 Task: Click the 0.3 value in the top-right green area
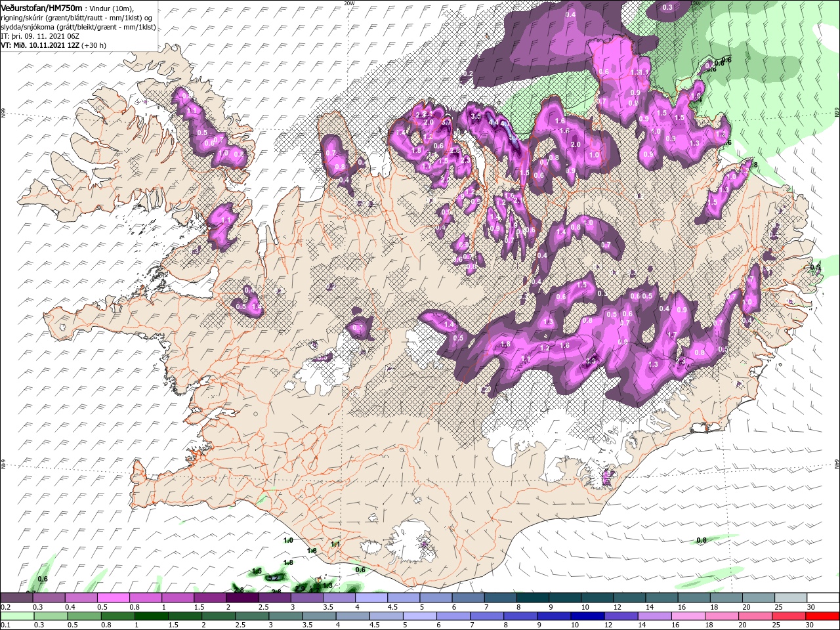pos(668,7)
